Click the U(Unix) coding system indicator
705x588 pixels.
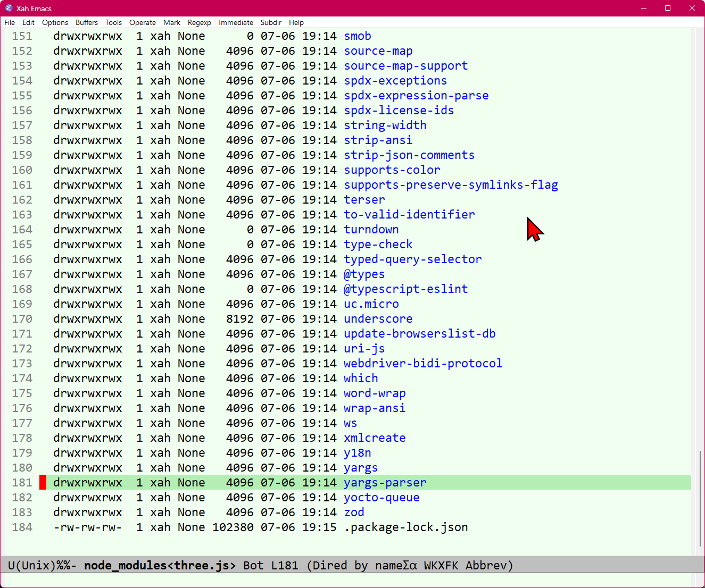coord(32,565)
